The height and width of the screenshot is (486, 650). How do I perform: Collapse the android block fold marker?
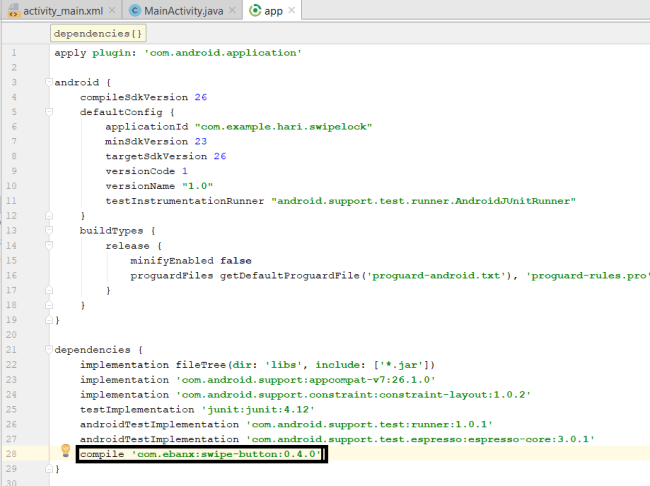coord(49,82)
